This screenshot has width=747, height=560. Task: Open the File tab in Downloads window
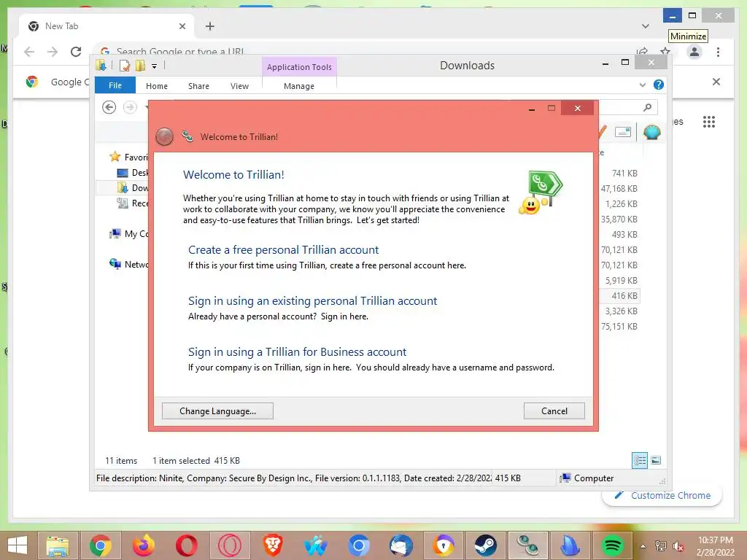pyautogui.click(x=115, y=85)
